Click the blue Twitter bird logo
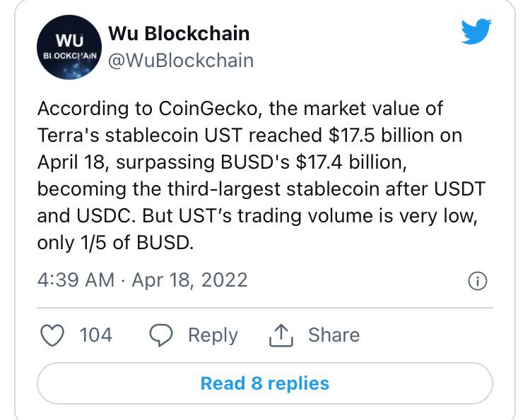Viewport: 530px width, 420px height. [x=476, y=32]
